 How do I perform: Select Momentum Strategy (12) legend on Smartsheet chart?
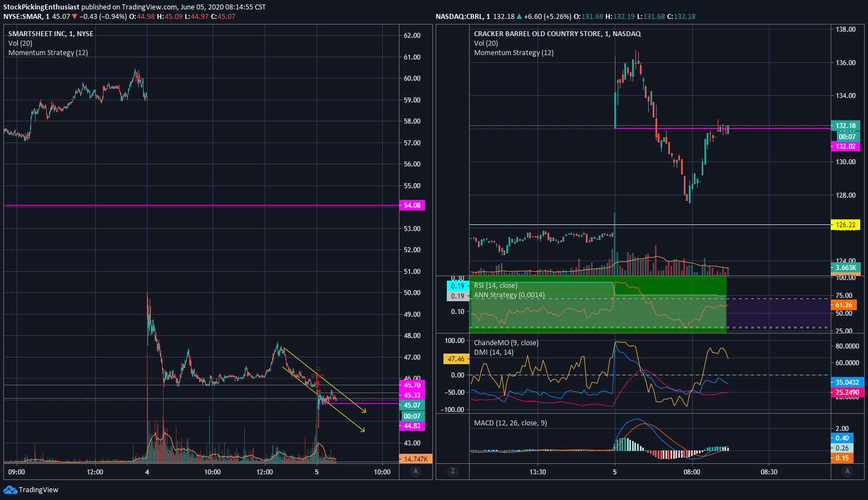[x=48, y=53]
